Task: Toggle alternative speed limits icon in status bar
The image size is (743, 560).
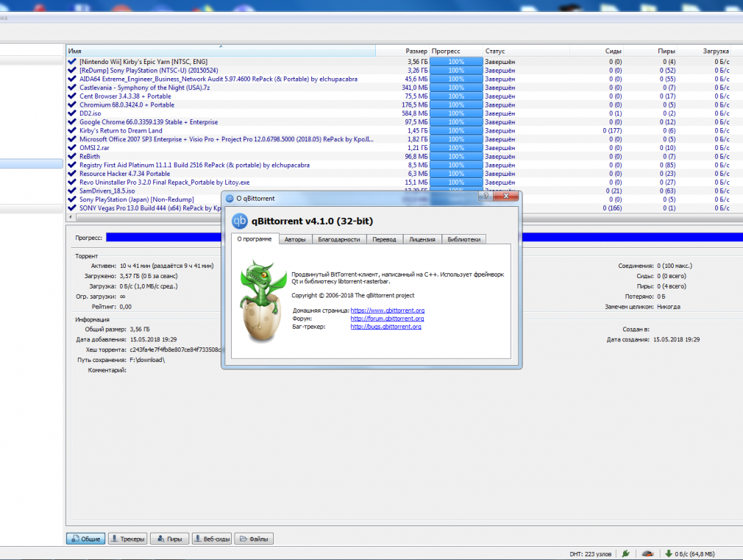Action: tap(648, 553)
